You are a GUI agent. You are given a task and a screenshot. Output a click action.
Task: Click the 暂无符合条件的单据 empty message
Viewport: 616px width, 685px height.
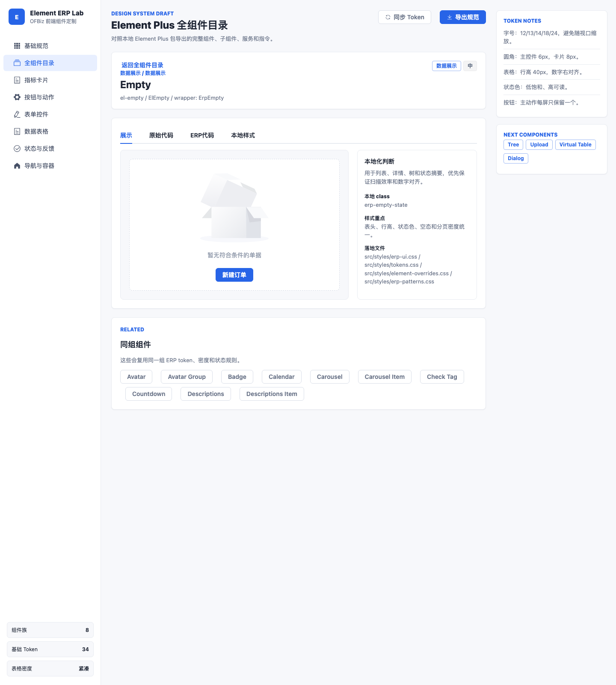234,255
